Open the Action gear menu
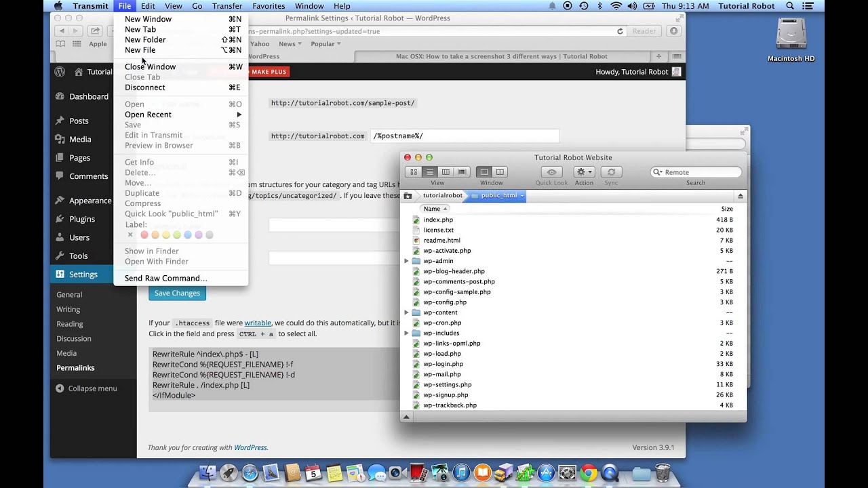 584,172
